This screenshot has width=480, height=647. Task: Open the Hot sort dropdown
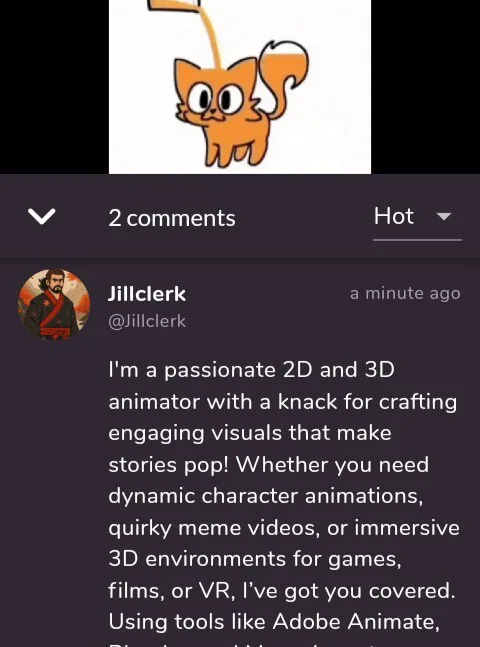(417, 217)
